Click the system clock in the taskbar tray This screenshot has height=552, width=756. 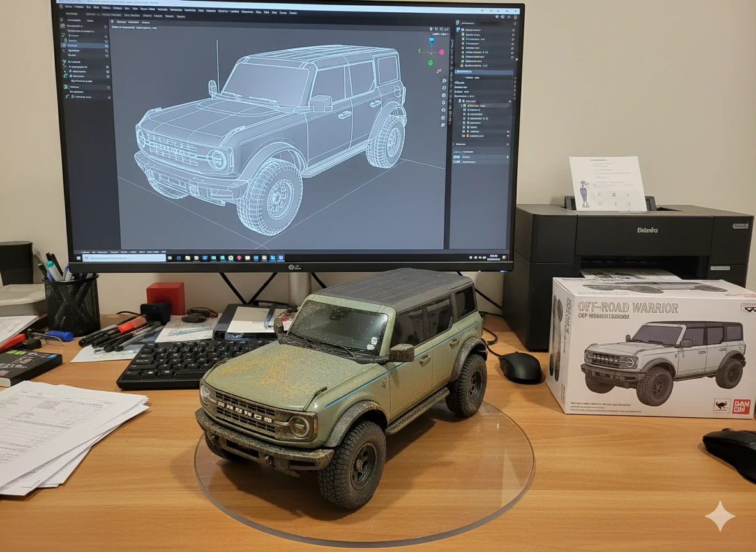(494, 257)
